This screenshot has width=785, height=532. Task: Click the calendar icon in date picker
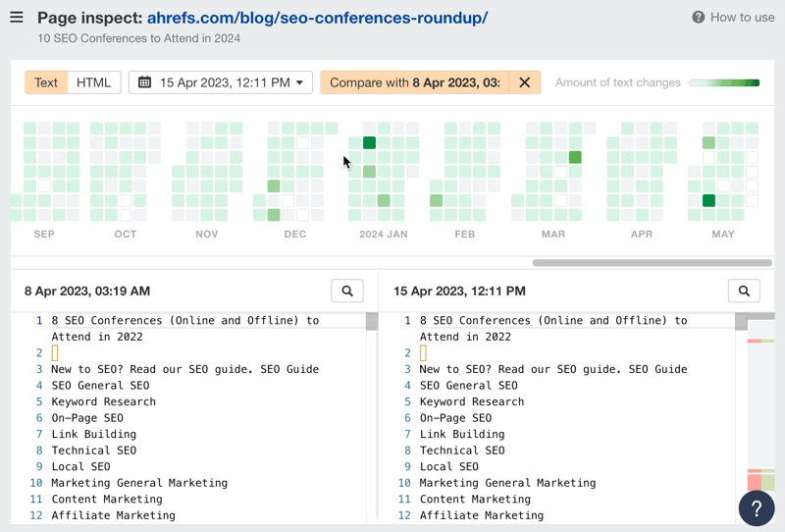tap(144, 82)
